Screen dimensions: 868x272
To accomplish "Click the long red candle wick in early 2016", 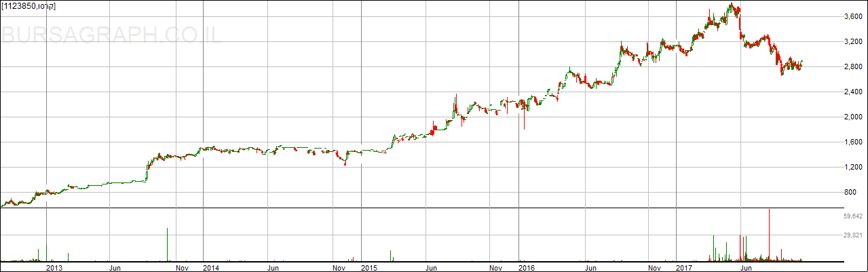I will coord(524,122).
